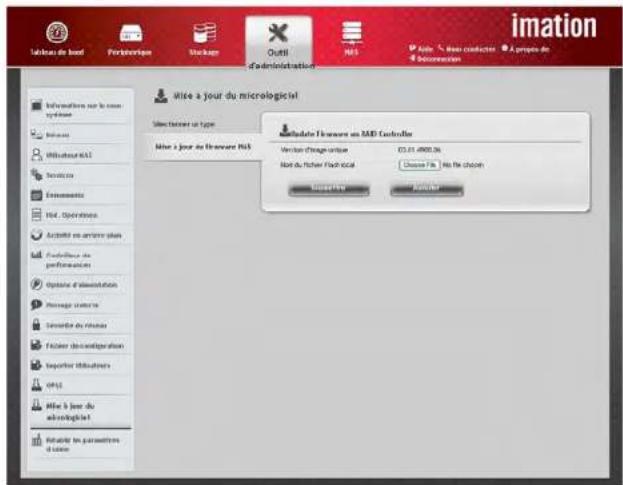Screen dimensions: 623x485
Task: Open Rétablir les paramètres d'usine icon
Action: coord(37,440)
